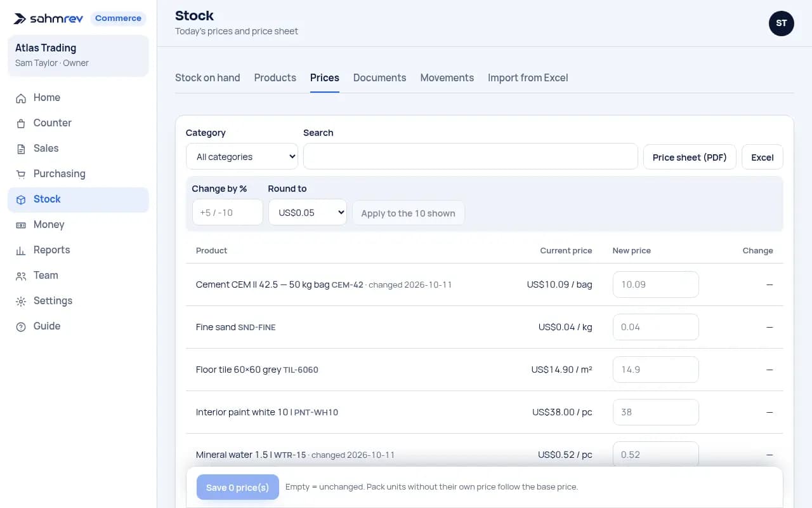Click the Money banknote icon
Image resolution: width=812 pixels, height=508 pixels.
[21, 225]
